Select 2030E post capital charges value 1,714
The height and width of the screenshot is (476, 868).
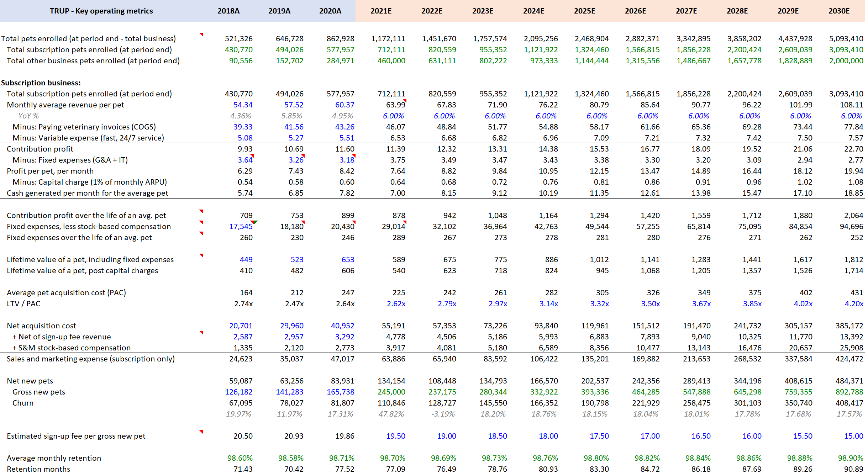click(x=854, y=270)
